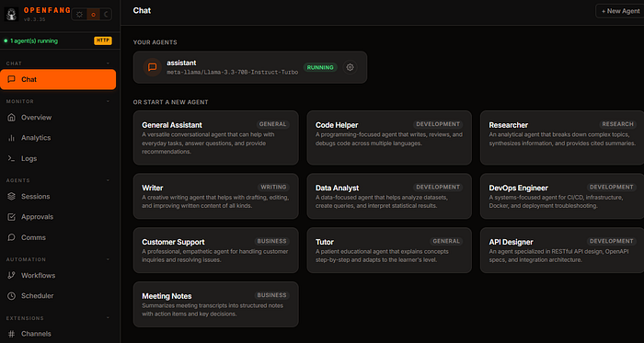The width and height of the screenshot is (644, 343).
Task: Click the + New Agent button
Action: tap(620, 11)
